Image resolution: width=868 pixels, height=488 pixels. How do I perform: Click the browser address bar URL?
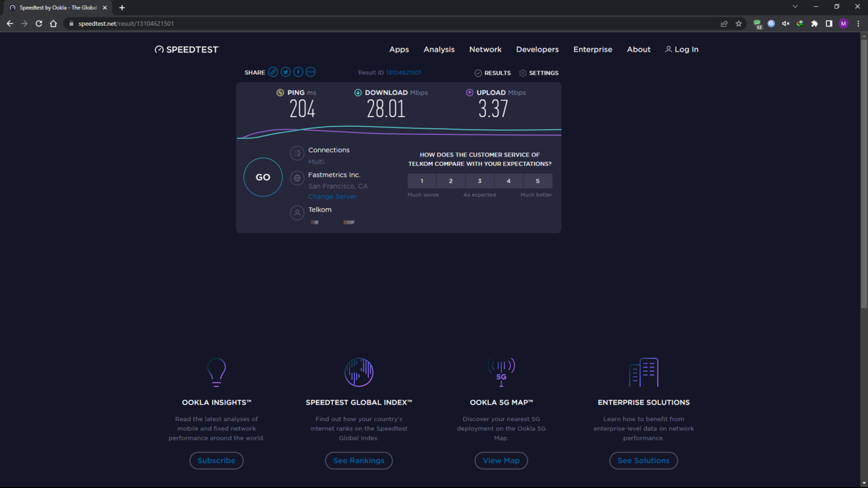point(126,24)
